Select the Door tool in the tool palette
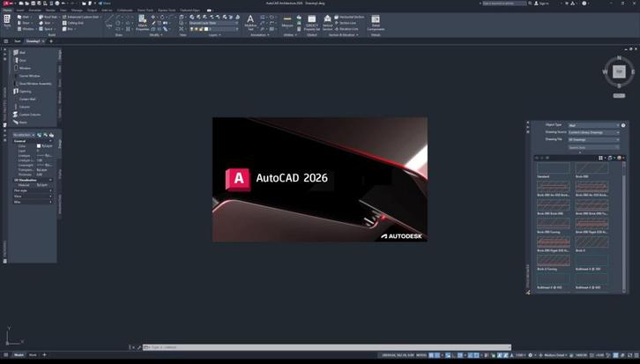 (x=23, y=60)
